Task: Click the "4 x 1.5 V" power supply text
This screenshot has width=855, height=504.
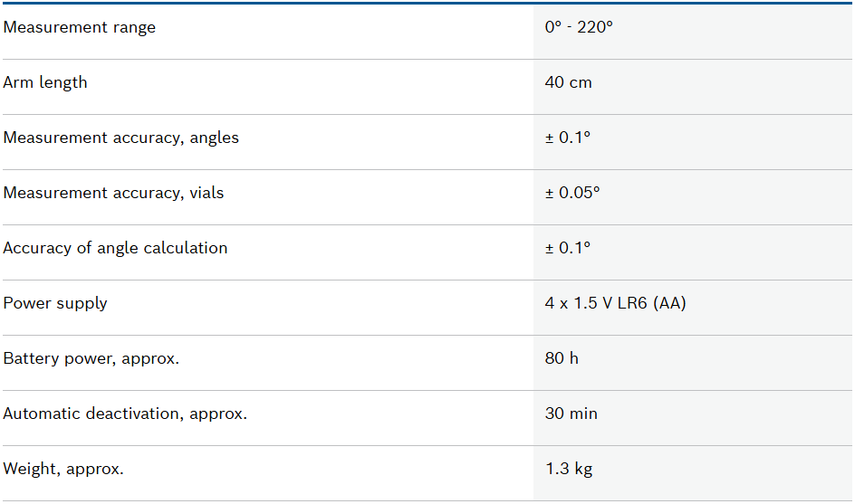Action: point(581,303)
